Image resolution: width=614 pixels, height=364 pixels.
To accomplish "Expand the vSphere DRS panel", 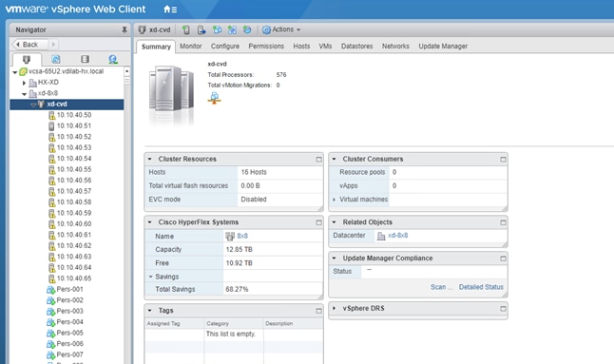I will (x=334, y=309).
